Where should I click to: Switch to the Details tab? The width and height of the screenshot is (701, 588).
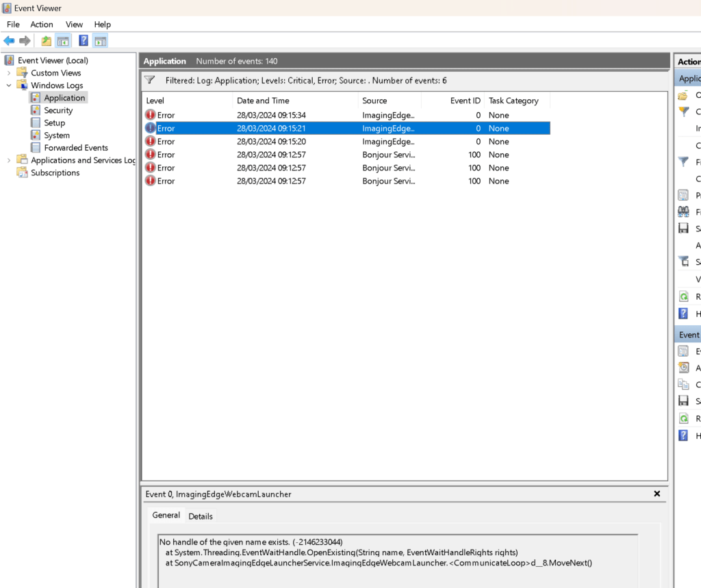pos(201,516)
